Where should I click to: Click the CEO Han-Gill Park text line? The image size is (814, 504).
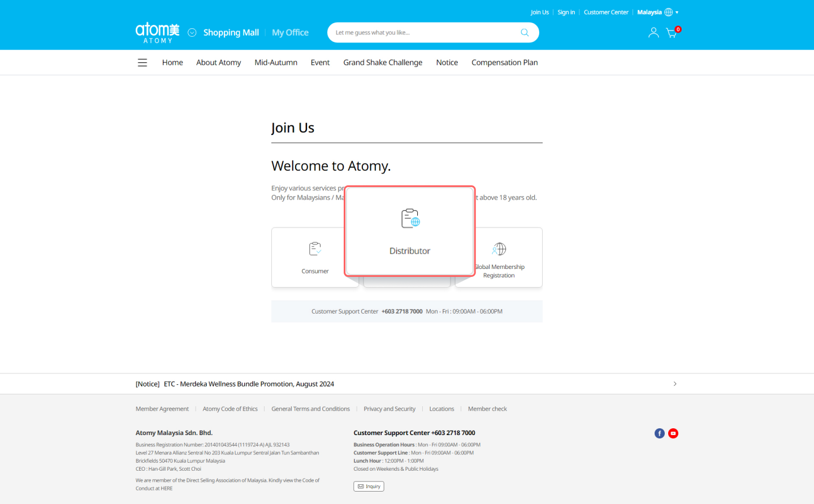click(168, 469)
